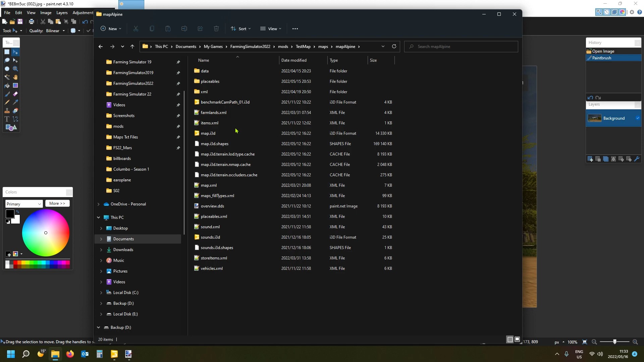Select the Gradient tool in paint.net

click(15, 85)
